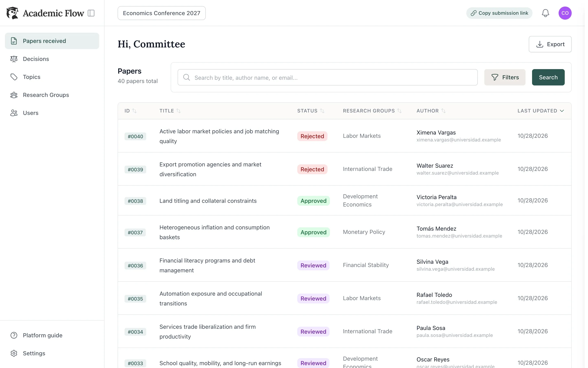Screen dimensions: 588x368
Task: Click author Victoria Peralta
Action: pos(436,197)
